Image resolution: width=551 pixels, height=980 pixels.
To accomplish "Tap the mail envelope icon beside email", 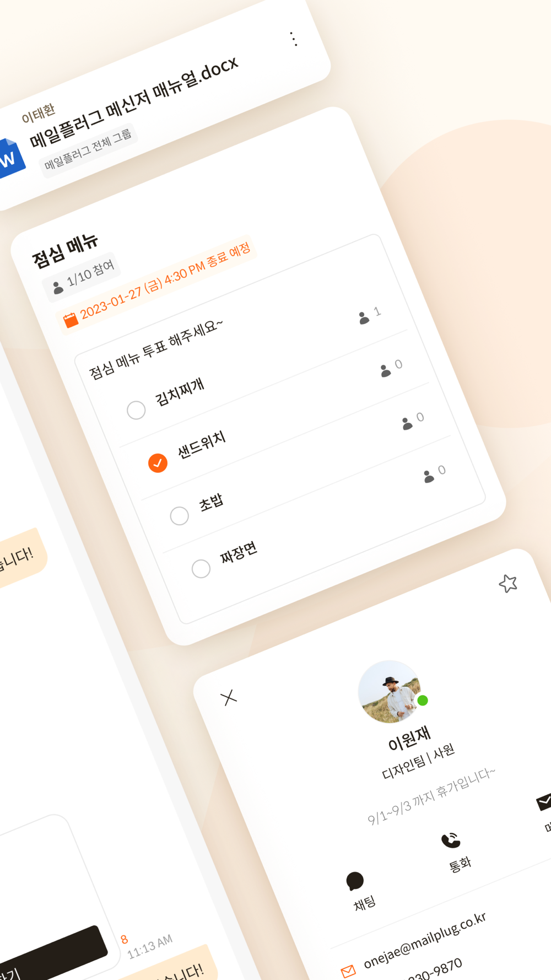I will 348,971.
